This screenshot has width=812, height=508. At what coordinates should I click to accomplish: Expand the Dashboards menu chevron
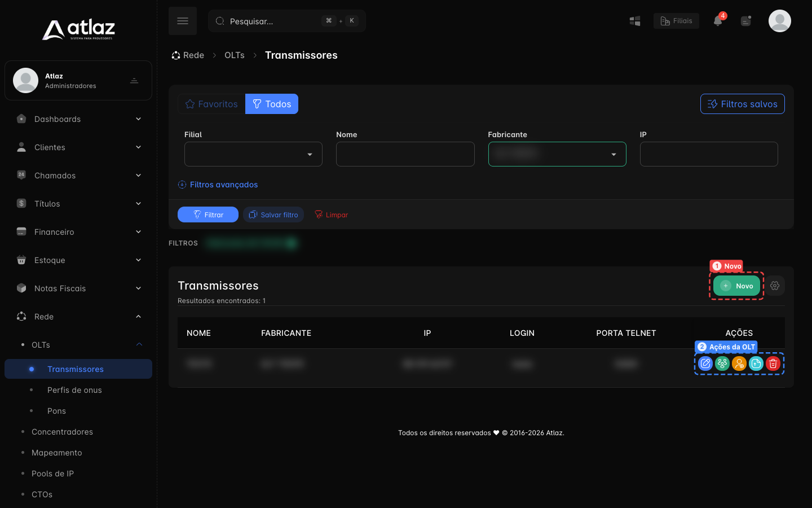pos(138,119)
